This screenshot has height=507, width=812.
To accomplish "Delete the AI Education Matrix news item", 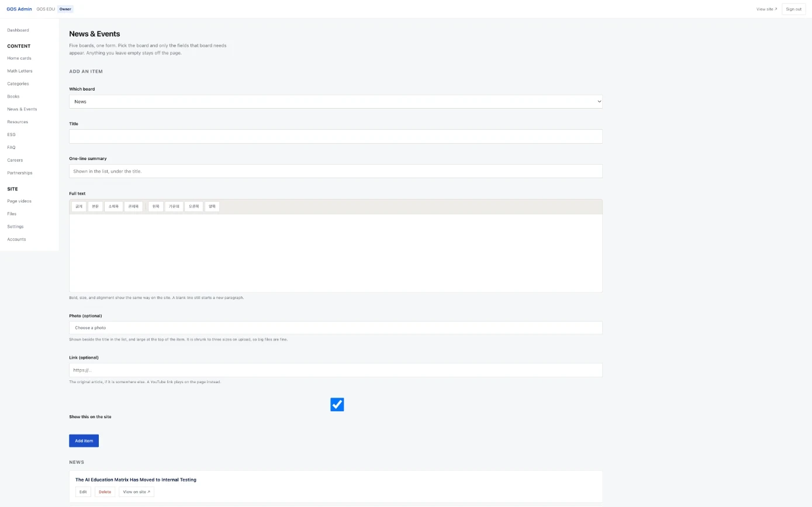I will (105, 492).
